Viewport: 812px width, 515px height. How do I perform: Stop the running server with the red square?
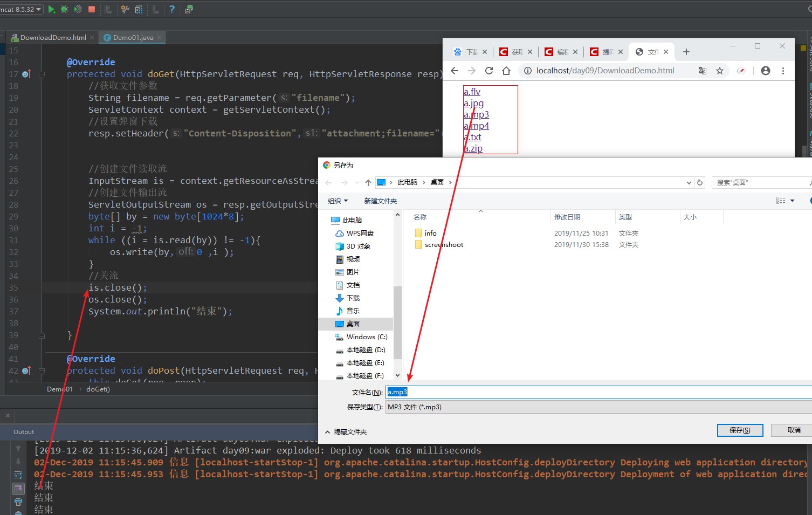(92, 9)
